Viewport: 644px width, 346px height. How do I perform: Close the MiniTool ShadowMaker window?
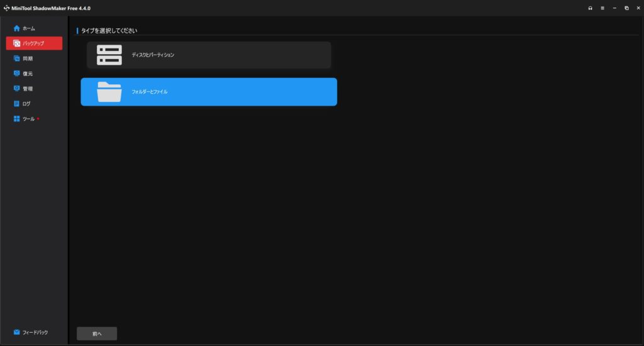point(638,8)
